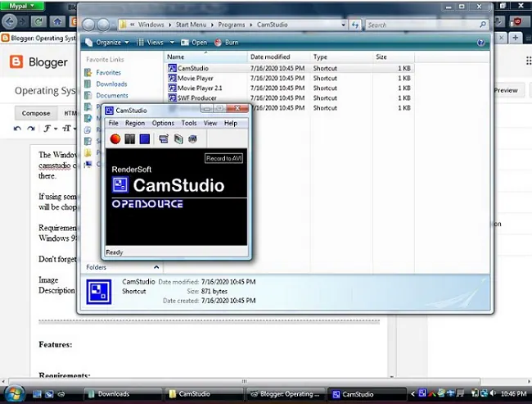532x404 pixels.
Task: Select the CamStudio shortcut file icon
Action: click(x=172, y=68)
